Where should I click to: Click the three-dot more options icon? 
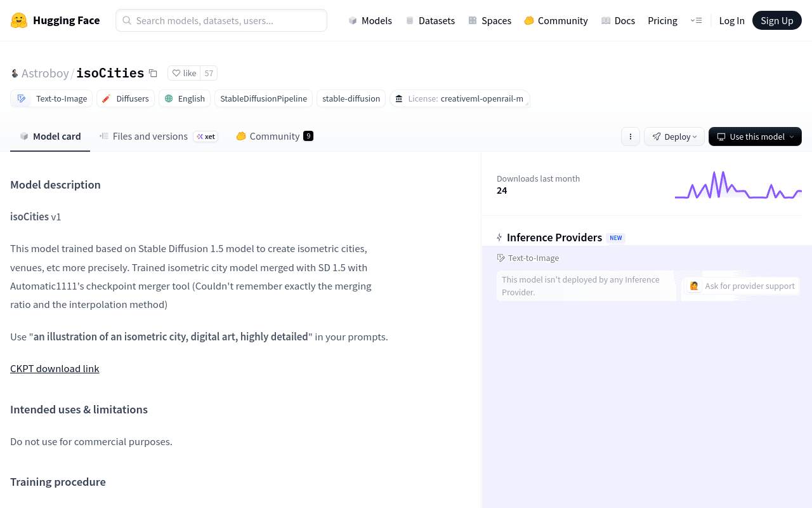pyautogui.click(x=631, y=137)
